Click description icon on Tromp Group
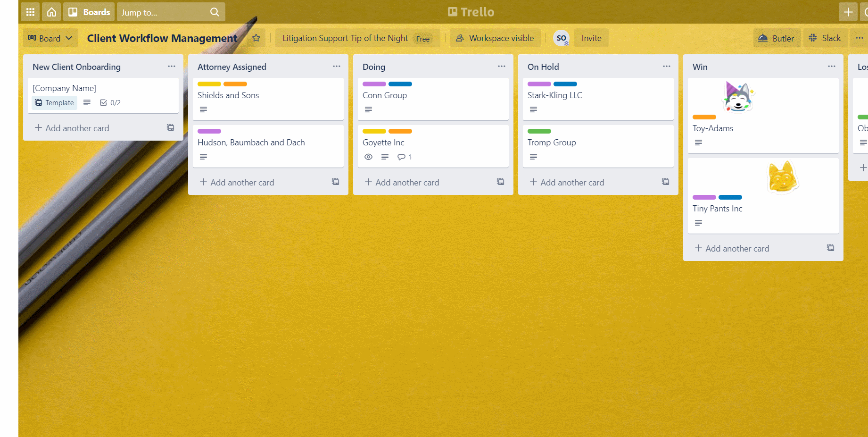This screenshot has width=868, height=437. [x=533, y=157]
